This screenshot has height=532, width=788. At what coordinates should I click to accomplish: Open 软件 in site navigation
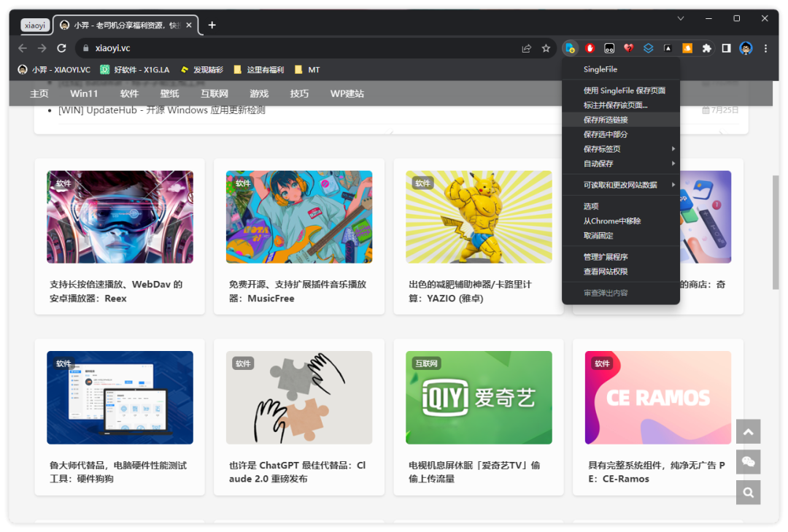(x=129, y=93)
